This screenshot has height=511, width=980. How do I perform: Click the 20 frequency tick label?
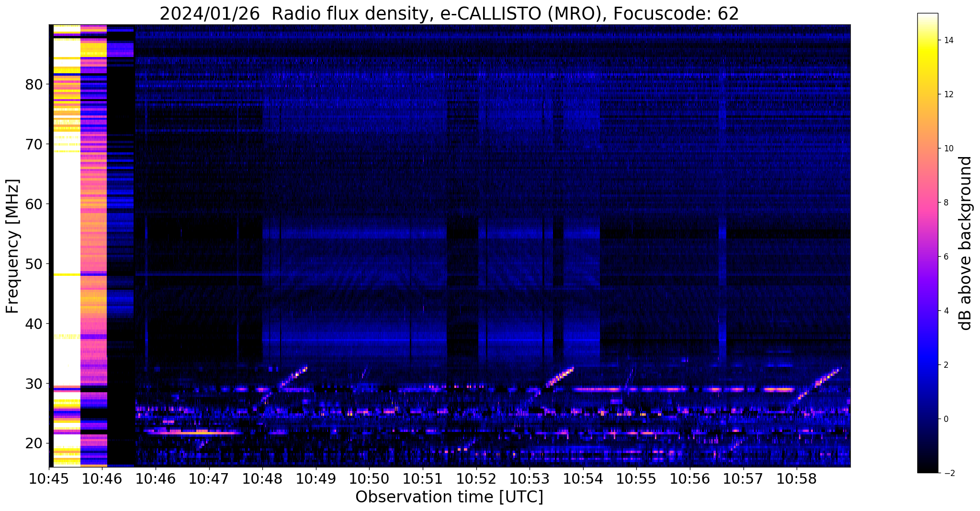(34, 443)
